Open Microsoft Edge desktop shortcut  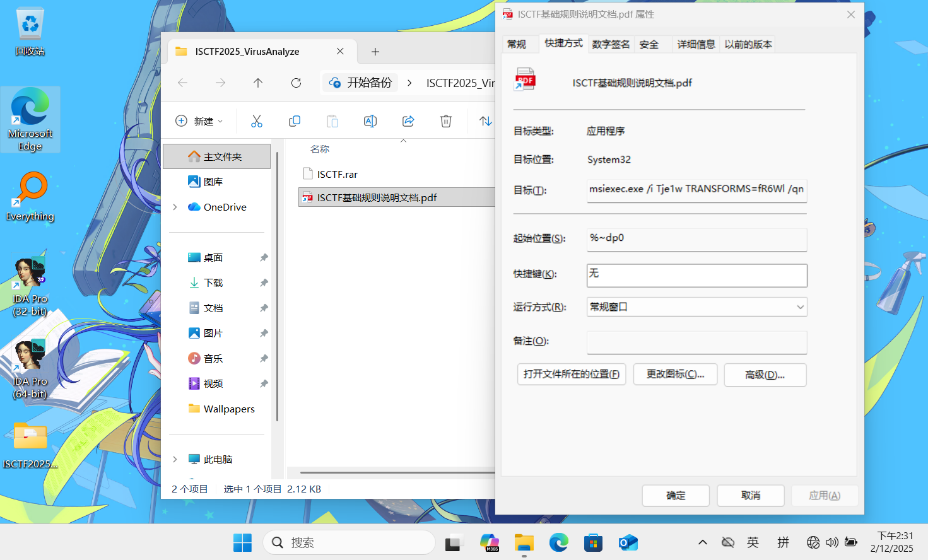click(x=30, y=119)
